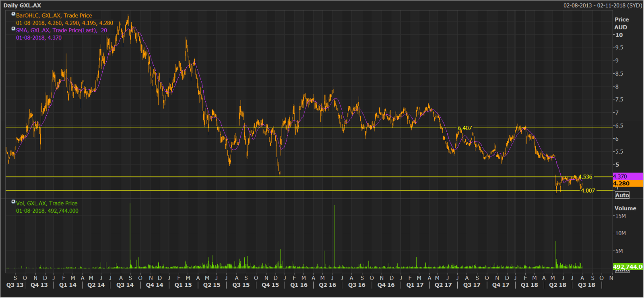Click the 15M volume axis tick
644x298 pixels.
(620, 216)
